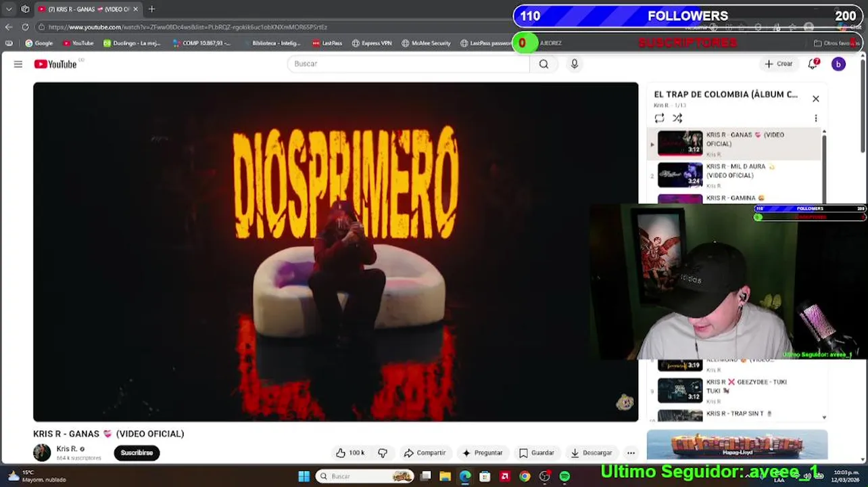Open the Duolingo bookmark

[132, 43]
